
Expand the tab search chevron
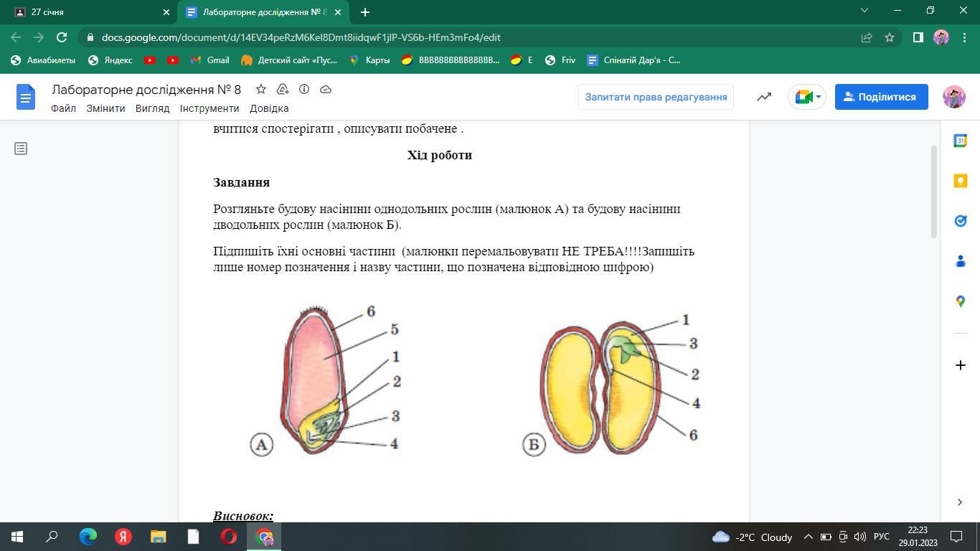pos(864,11)
